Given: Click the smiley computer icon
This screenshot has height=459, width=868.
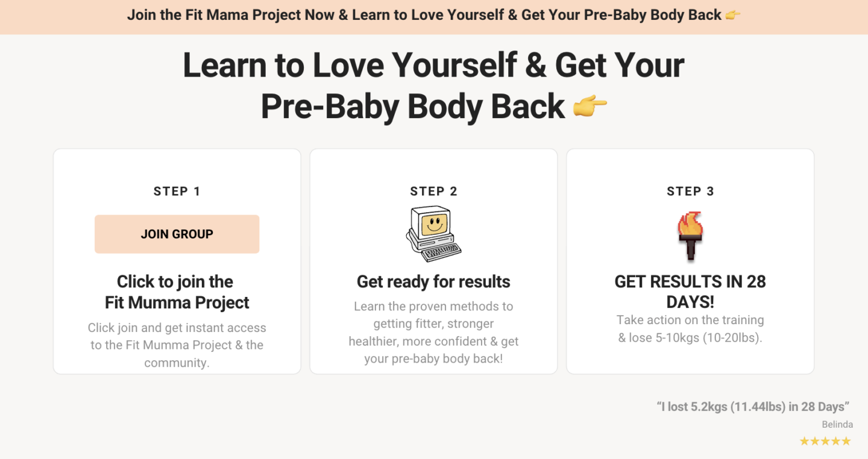Looking at the screenshot, I should pos(433,234).
